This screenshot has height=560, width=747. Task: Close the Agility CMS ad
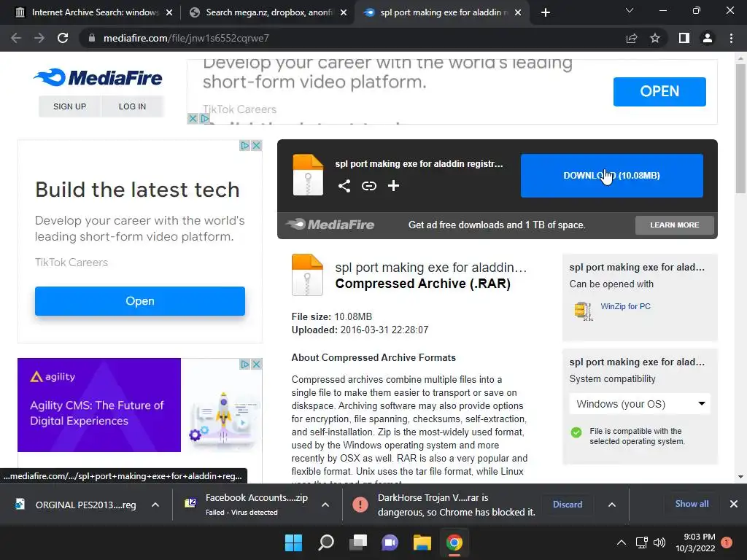coord(256,364)
